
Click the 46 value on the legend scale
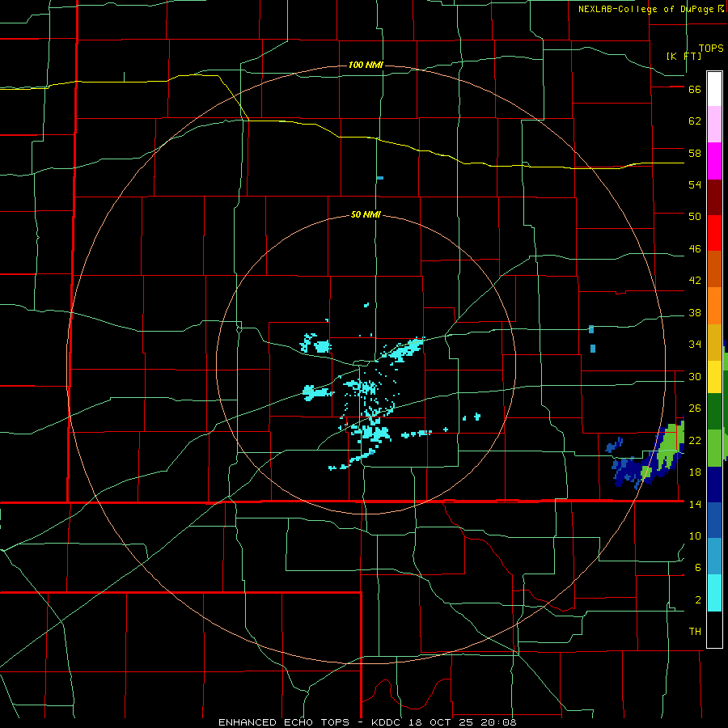tap(695, 249)
